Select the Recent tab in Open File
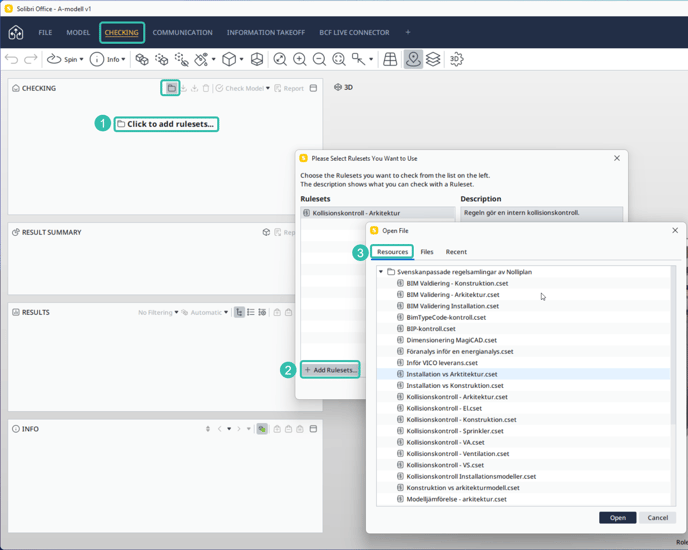 (x=456, y=252)
